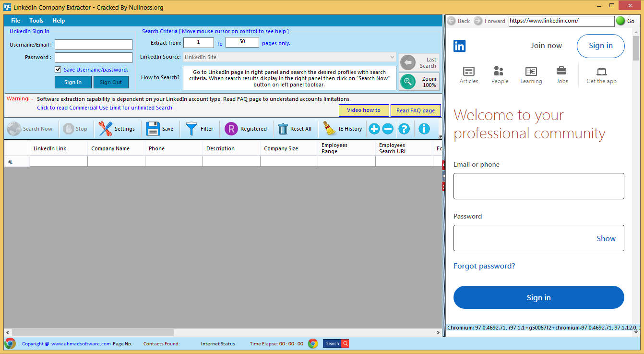
Task: Click the LinkedIn Email or phone field
Action: coord(539,186)
